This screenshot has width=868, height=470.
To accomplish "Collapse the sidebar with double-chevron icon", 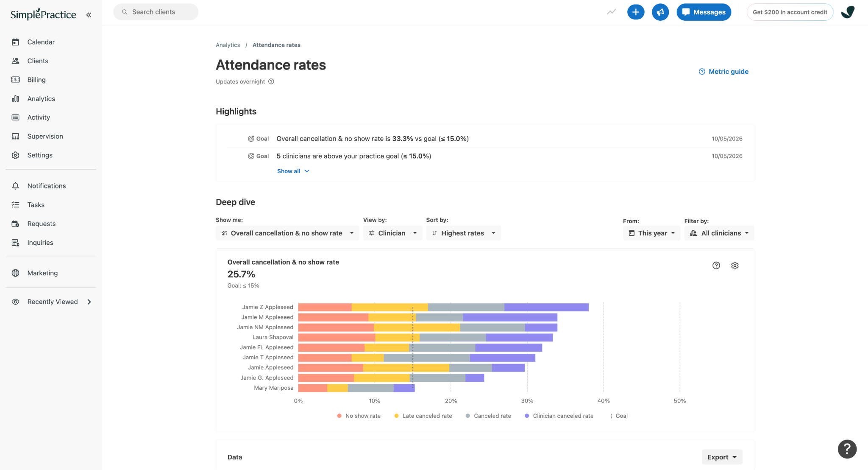I will (x=89, y=15).
